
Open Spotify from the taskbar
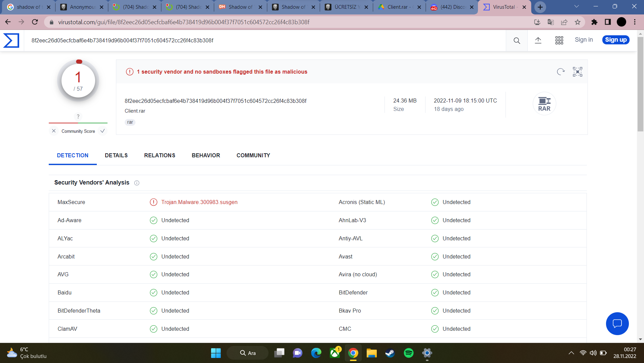pos(408,353)
